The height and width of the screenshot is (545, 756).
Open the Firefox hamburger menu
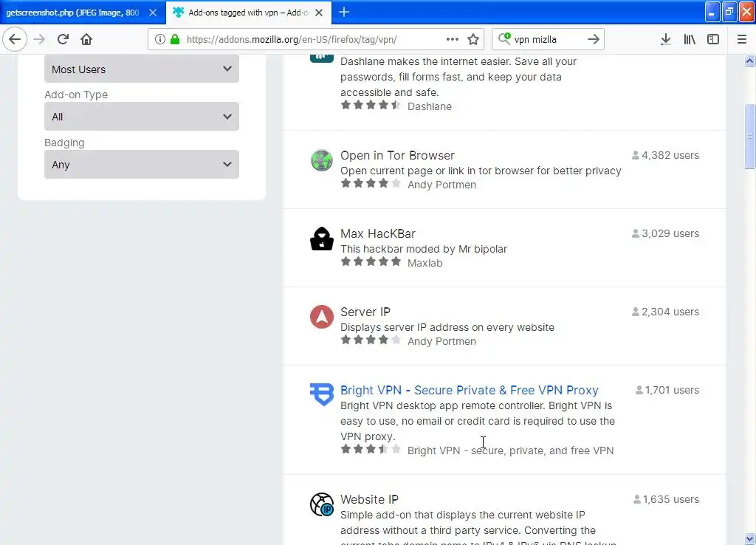(x=742, y=39)
